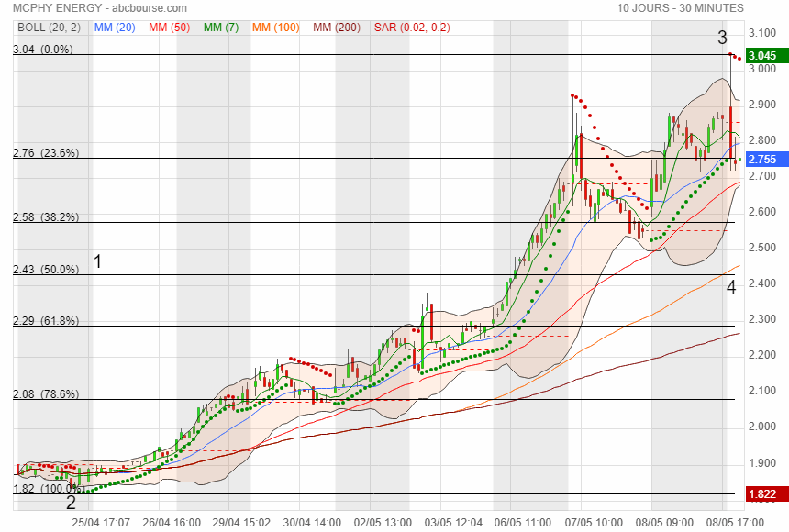Click the 2.29 (61.8%) Fibonacci level label
The image size is (789, 532).
pyautogui.click(x=46, y=321)
